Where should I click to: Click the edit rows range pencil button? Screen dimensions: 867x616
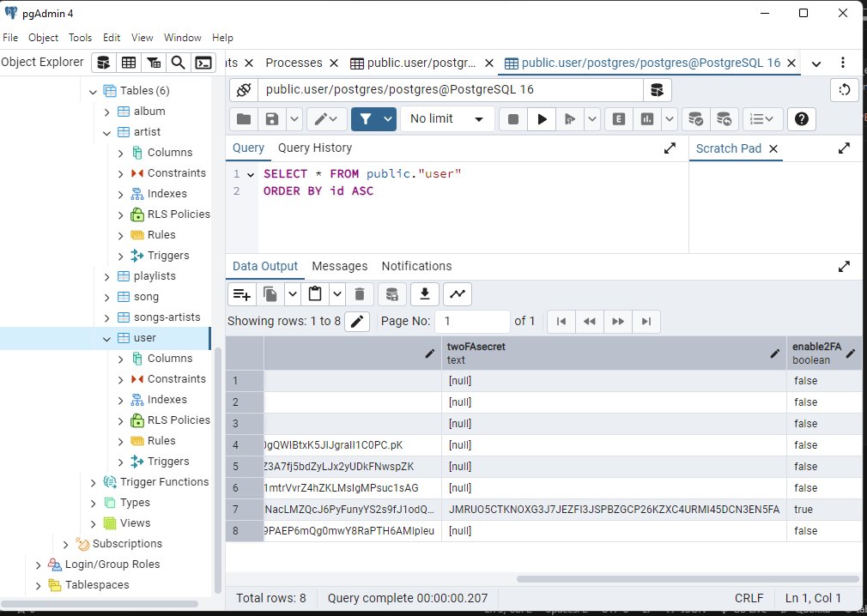[357, 322]
